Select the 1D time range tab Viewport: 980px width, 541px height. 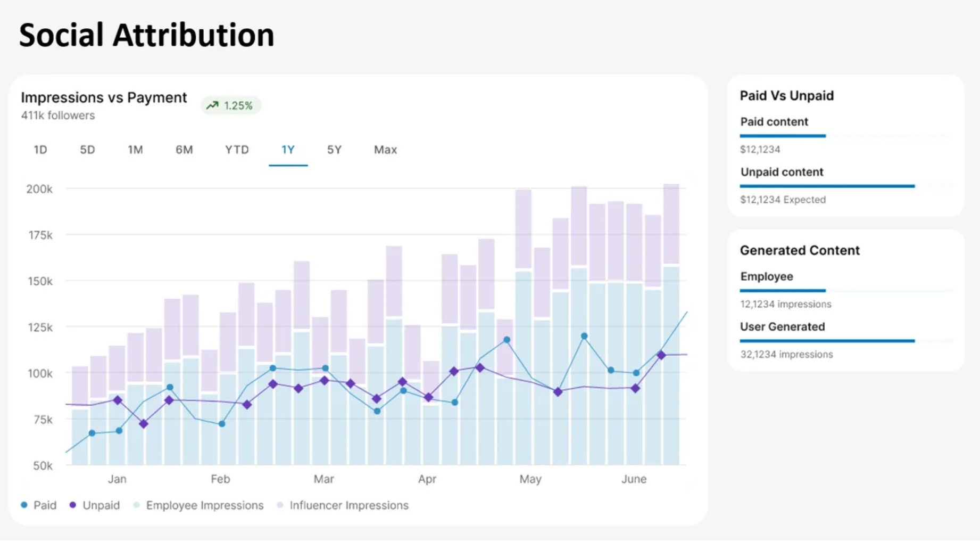tap(40, 150)
